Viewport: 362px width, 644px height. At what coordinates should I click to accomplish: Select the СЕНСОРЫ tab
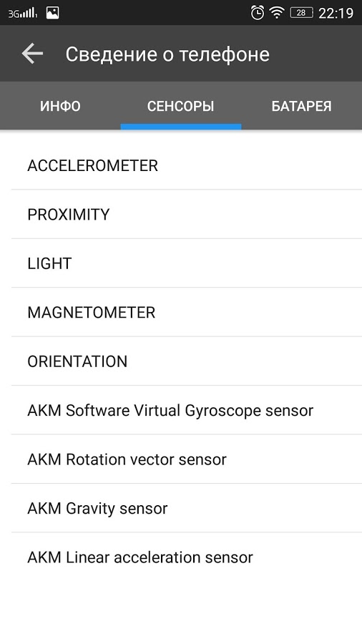(x=180, y=106)
